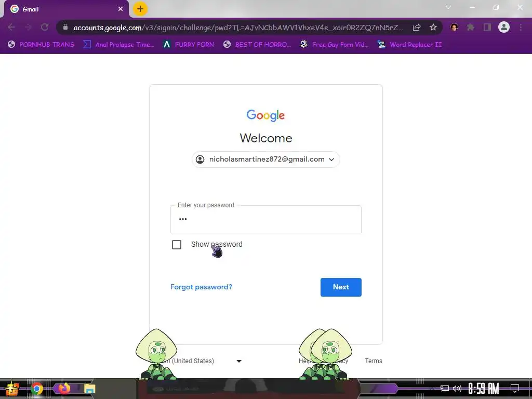Screen dimensions: 532x399
Task: Bookmark this page with the star
Action: 433,28
